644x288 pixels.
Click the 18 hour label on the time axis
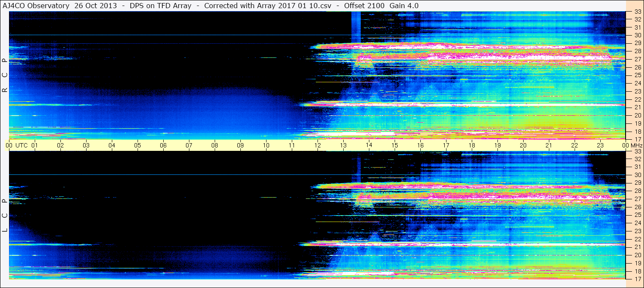tap(472, 145)
